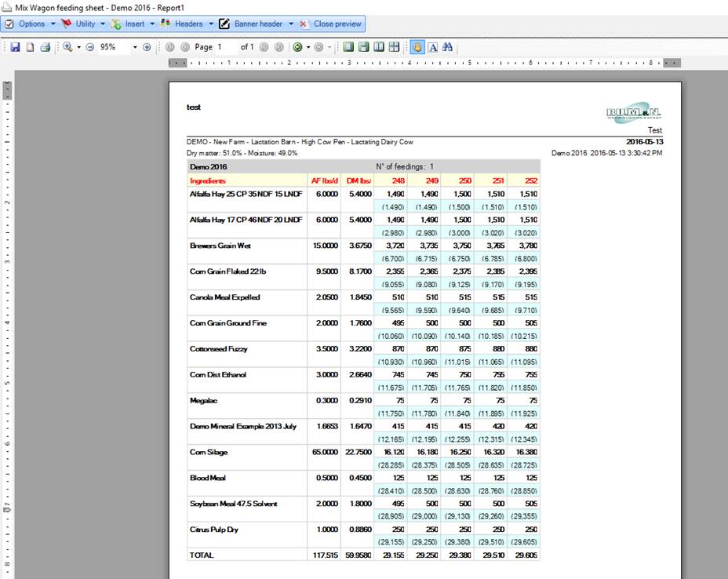
Task: Click the 'Corn Grain Flaked 22 lb' ingredient
Action: click(228, 271)
